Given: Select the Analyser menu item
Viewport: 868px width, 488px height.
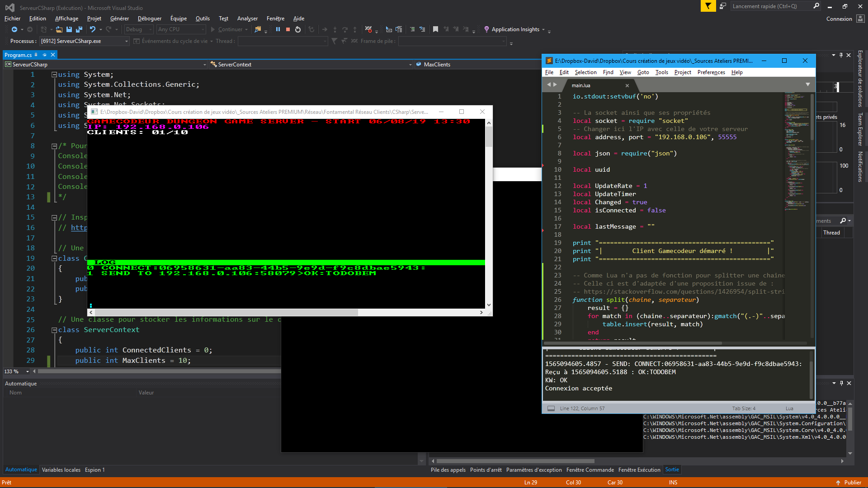Looking at the screenshot, I should 247,18.
